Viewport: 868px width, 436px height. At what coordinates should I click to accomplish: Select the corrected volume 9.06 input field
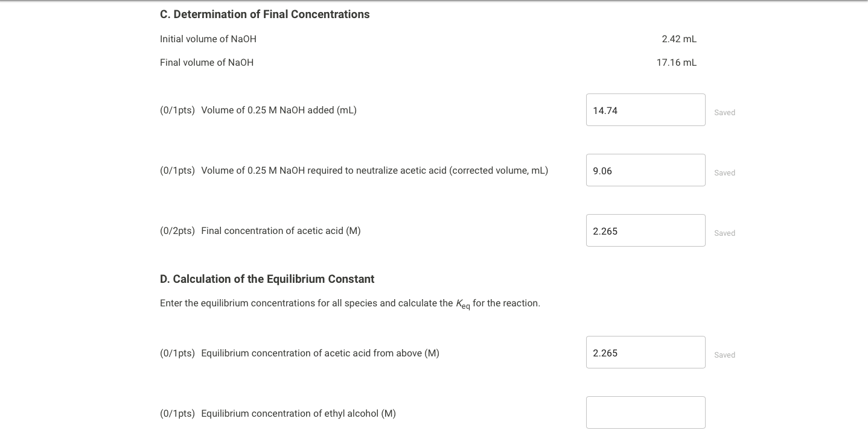click(645, 170)
